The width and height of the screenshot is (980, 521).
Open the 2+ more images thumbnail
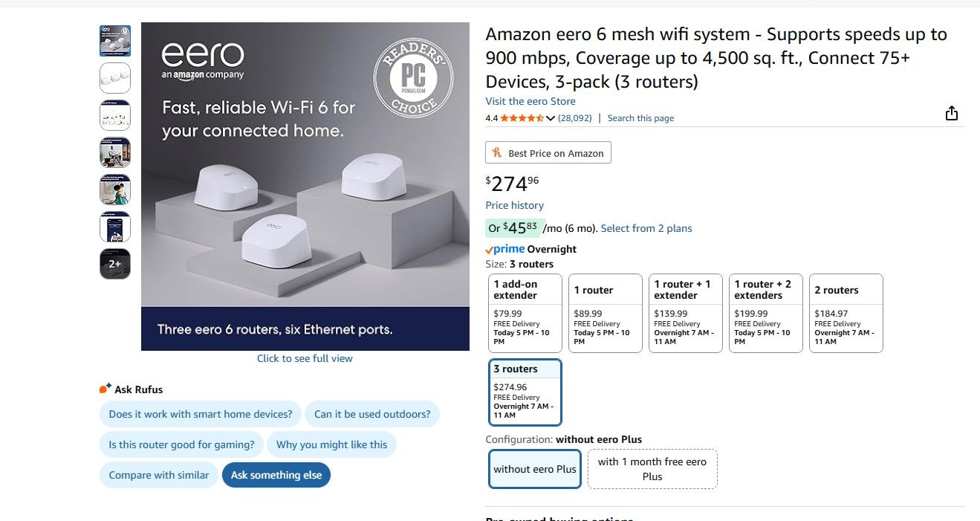(115, 264)
